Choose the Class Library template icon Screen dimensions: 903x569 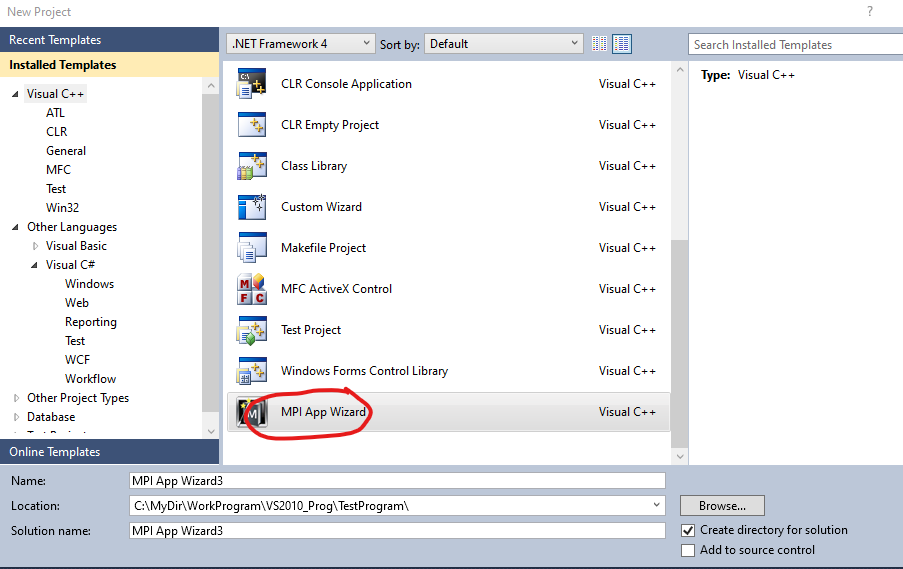252,166
